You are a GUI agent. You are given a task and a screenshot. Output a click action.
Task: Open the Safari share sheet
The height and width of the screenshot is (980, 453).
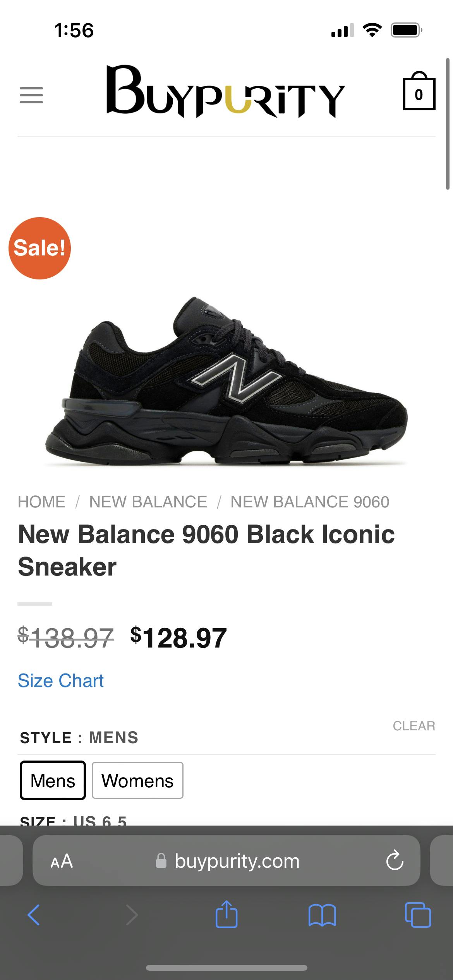[x=226, y=915]
